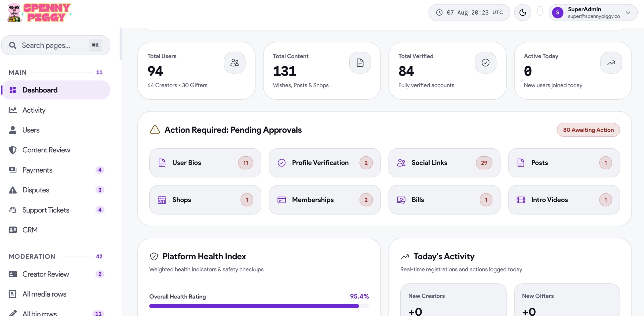
Task: Open Intro Videos pending approvals
Action: coord(564,200)
